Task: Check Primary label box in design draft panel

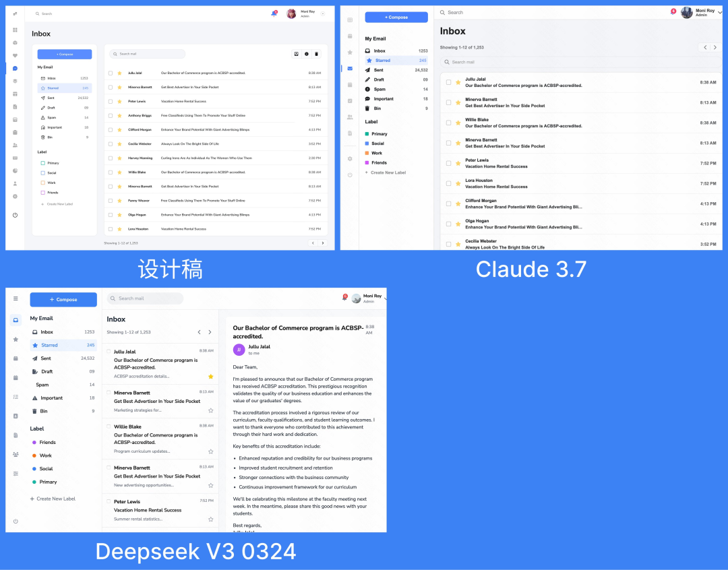Action: [x=42, y=163]
